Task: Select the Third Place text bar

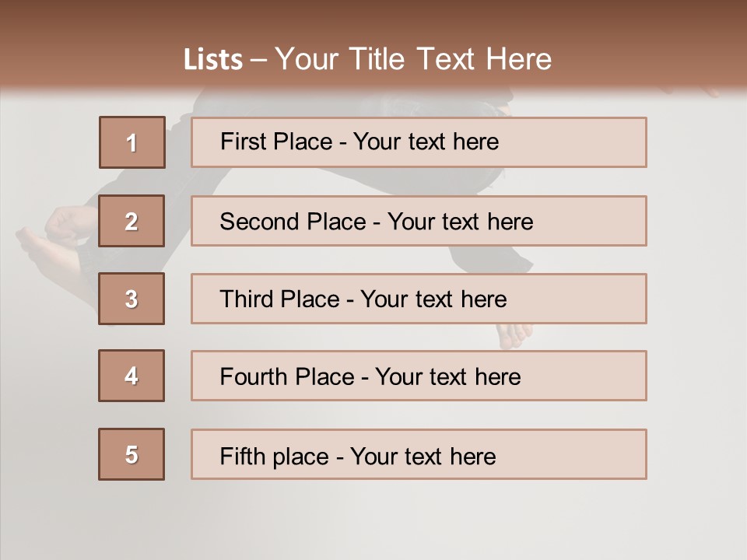Action: pos(419,299)
